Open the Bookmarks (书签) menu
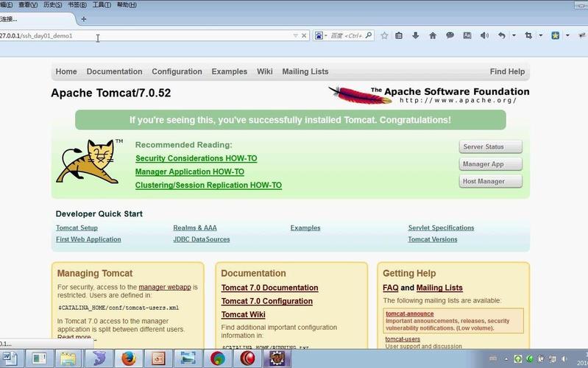588x368 pixels. pyautogui.click(x=77, y=5)
